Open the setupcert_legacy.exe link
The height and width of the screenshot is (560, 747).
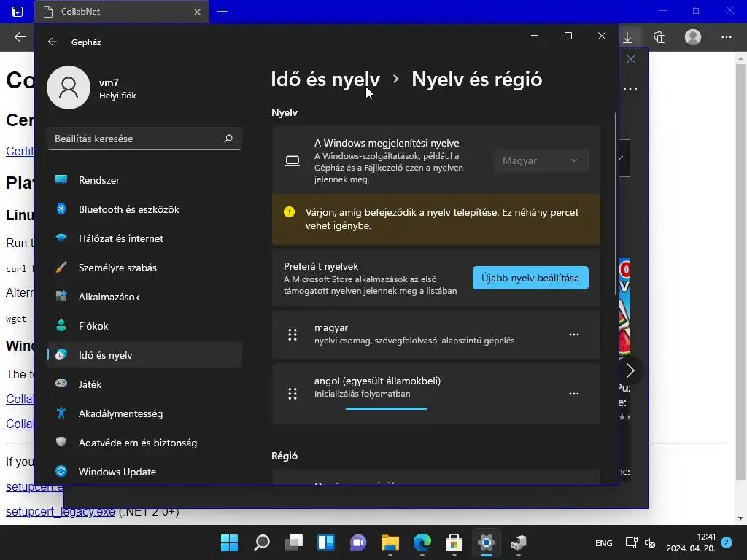click(x=61, y=511)
